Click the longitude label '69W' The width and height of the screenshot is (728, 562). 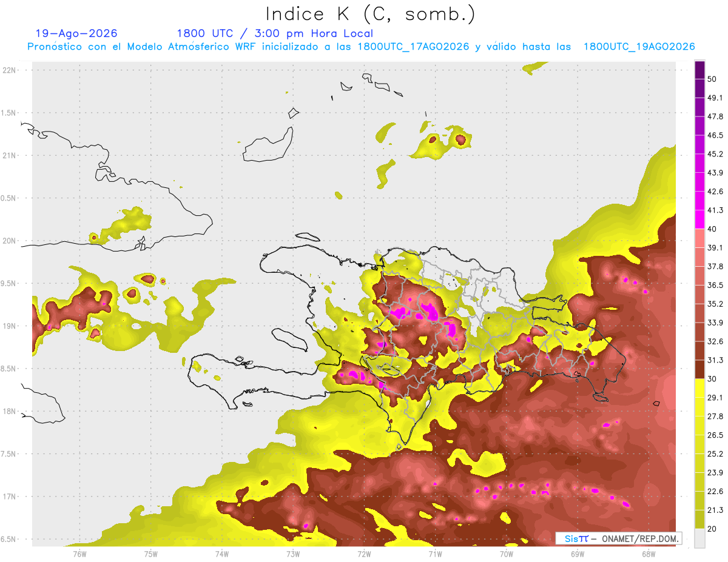(x=577, y=554)
